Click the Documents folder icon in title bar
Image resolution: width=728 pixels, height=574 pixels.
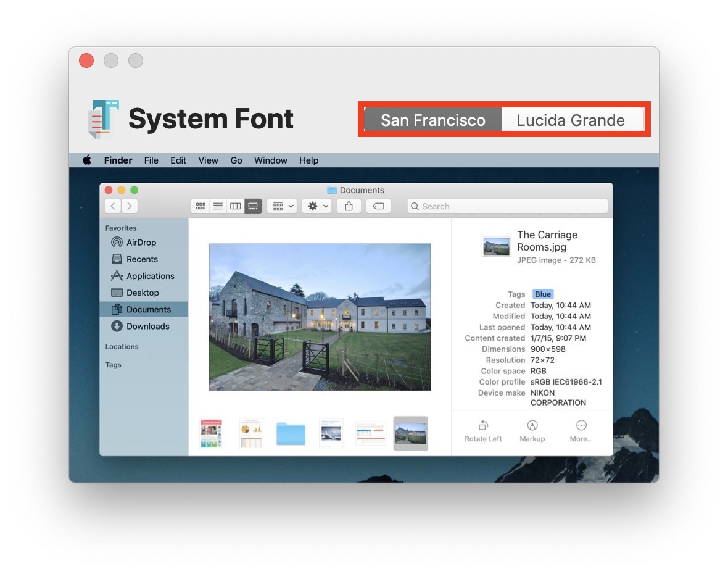coord(331,190)
